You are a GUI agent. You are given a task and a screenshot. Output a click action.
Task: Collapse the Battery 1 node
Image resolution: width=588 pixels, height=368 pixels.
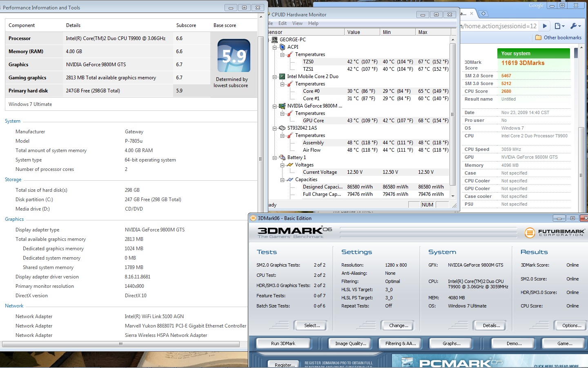(x=275, y=157)
